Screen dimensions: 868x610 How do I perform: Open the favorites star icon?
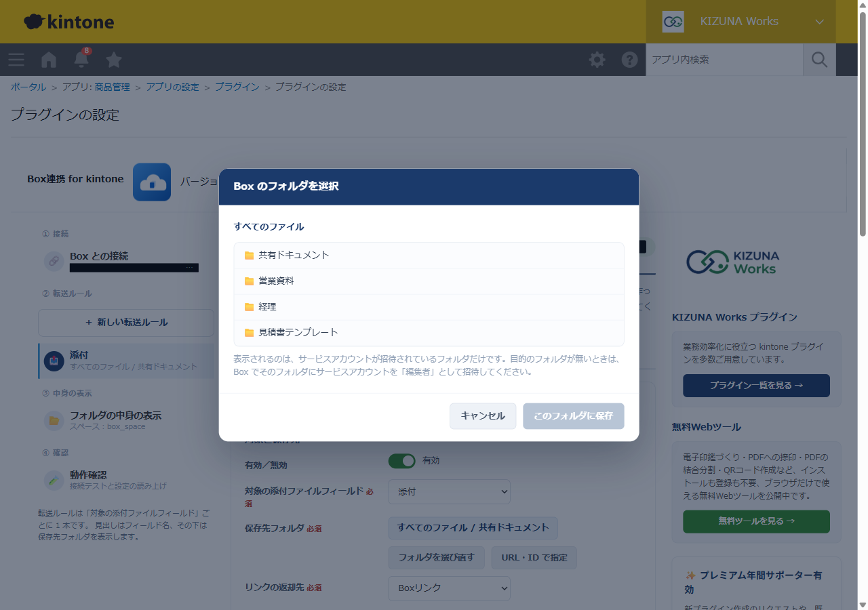[x=114, y=60]
